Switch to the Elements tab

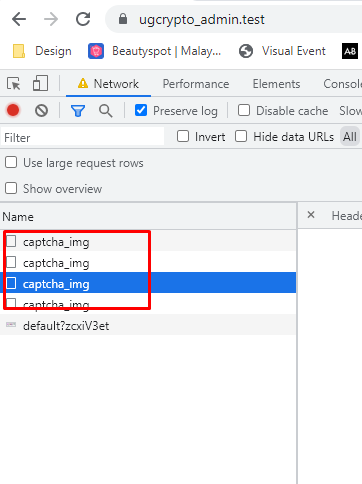pos(276,84)
